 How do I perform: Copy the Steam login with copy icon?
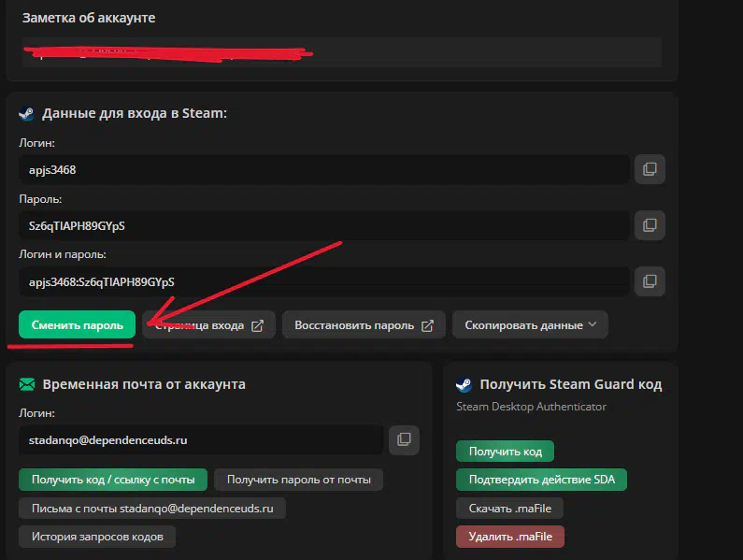point(650,169)
